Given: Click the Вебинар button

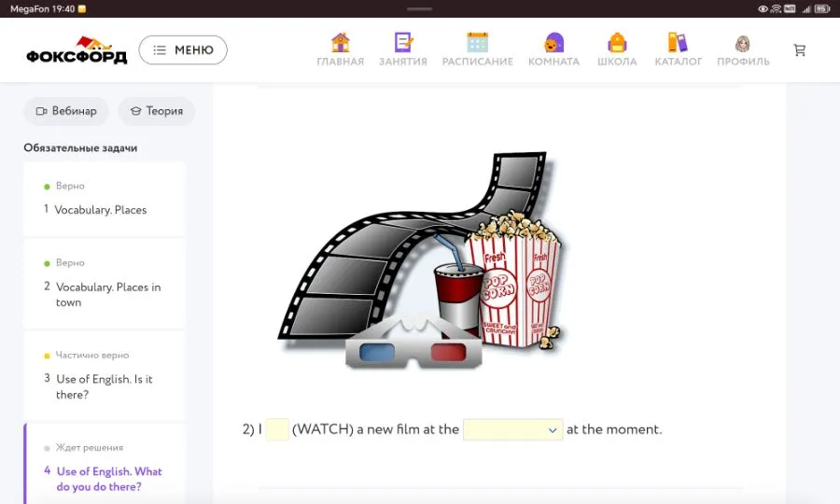Looking at the screenshot, I should click(66, 111).
